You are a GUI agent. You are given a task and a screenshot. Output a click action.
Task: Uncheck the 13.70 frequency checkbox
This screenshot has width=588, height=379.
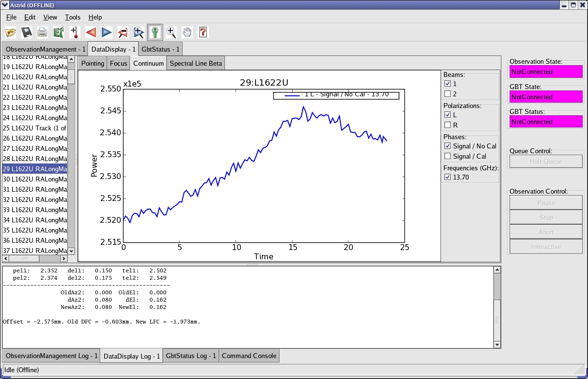click(x=448, y=177)
